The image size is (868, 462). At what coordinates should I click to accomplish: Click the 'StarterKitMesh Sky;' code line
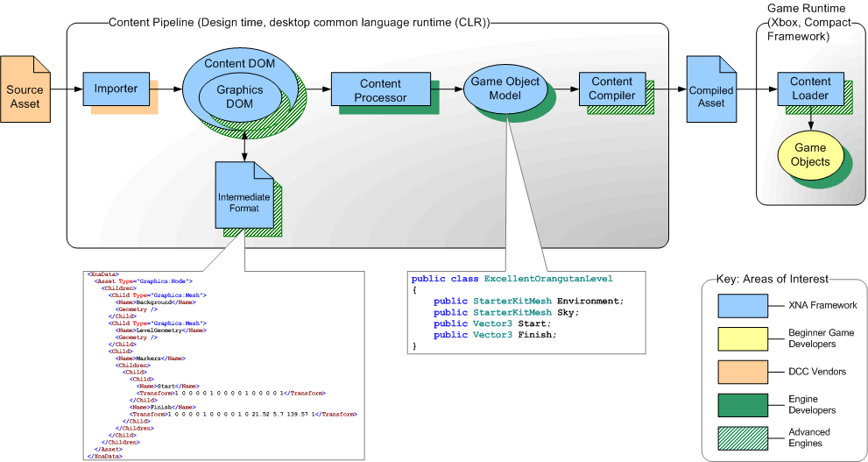pos(506,312)
